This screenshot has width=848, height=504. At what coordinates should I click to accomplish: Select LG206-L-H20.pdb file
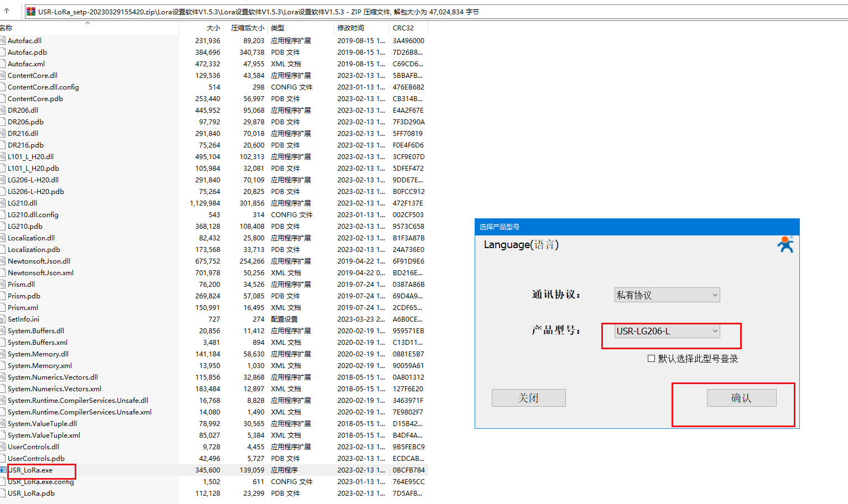point(36,192)
